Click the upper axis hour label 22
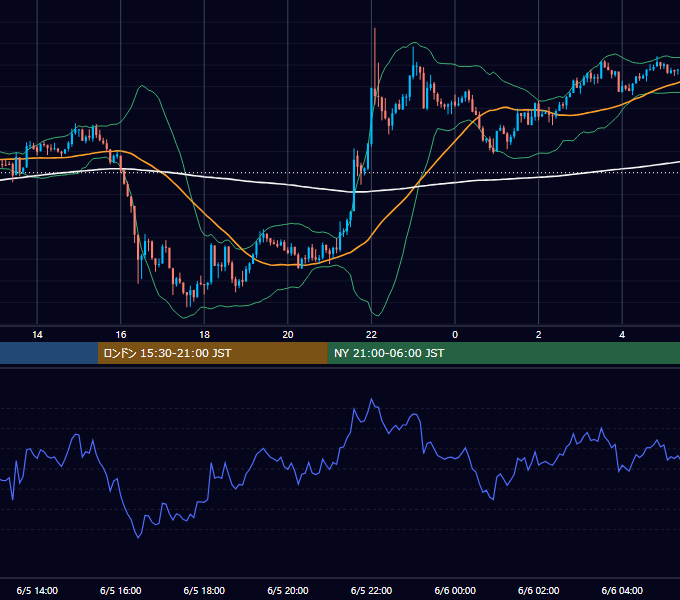 (x=371, y=335)
